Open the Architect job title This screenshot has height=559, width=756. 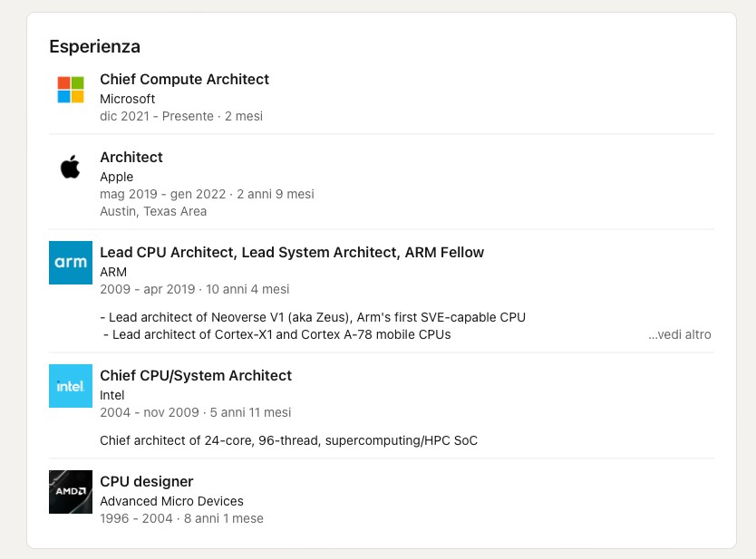pos(131,157)
